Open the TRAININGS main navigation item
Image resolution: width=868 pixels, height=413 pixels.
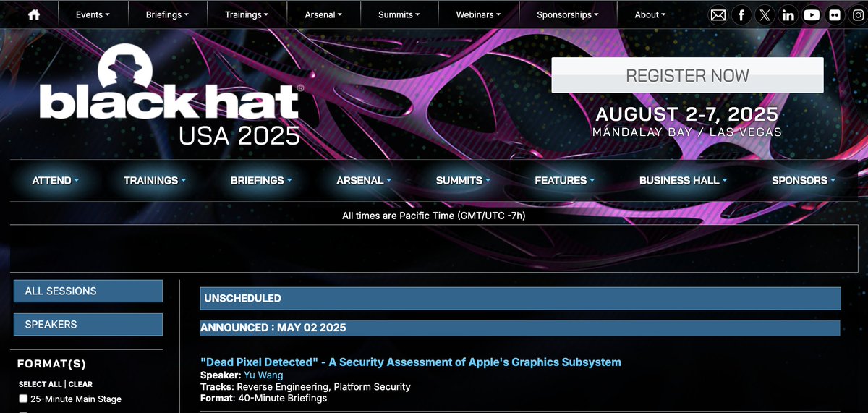[x=155, y=180]
